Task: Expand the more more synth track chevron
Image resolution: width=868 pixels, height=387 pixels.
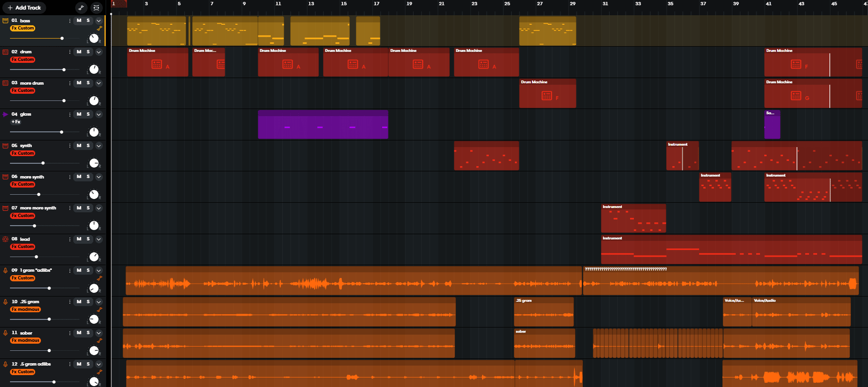Action: pyautogui.click(x=99, y=208)
